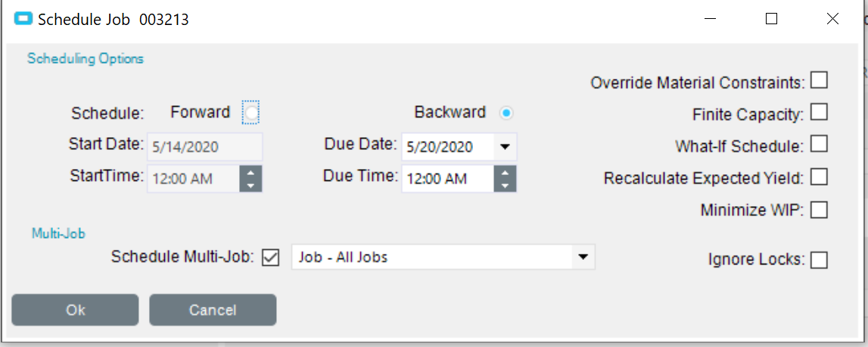
Task: Enable the What-If Schedule option
Action: [x=819, y=144]
